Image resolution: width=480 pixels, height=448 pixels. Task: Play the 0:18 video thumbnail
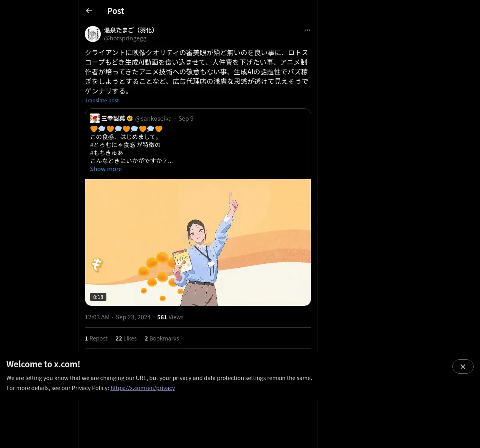pyautogui.click(x=198, y=242)
